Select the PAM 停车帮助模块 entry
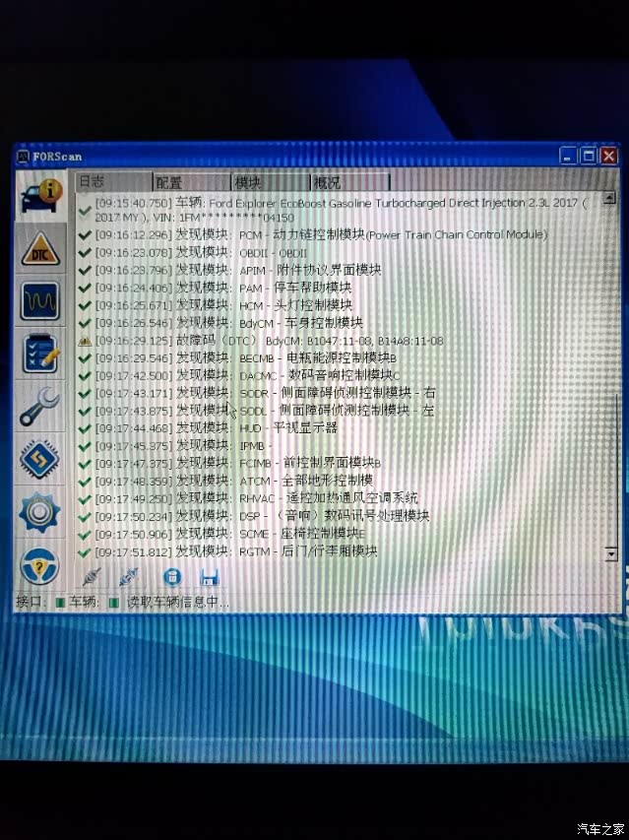This screenshot has height=840, width=629. point(223,288)
